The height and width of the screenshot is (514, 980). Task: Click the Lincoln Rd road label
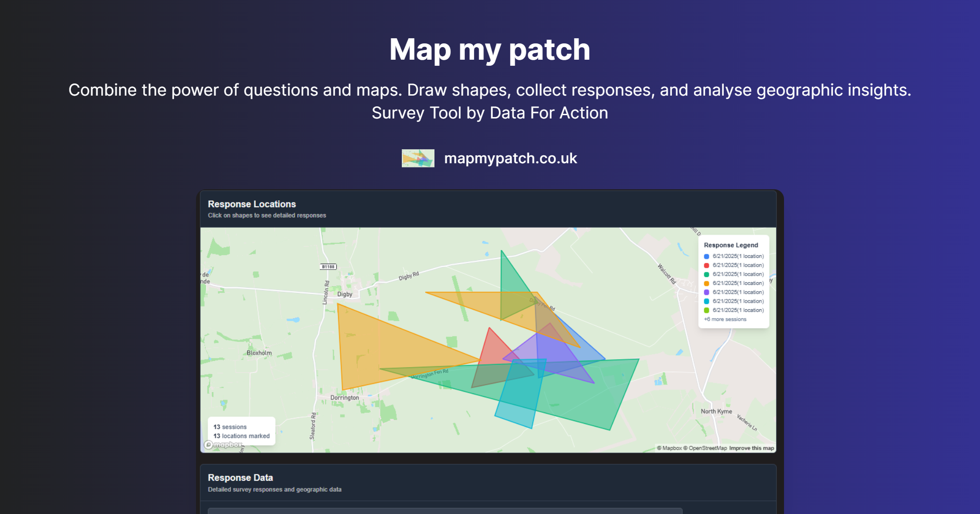[x=326, y=292]
